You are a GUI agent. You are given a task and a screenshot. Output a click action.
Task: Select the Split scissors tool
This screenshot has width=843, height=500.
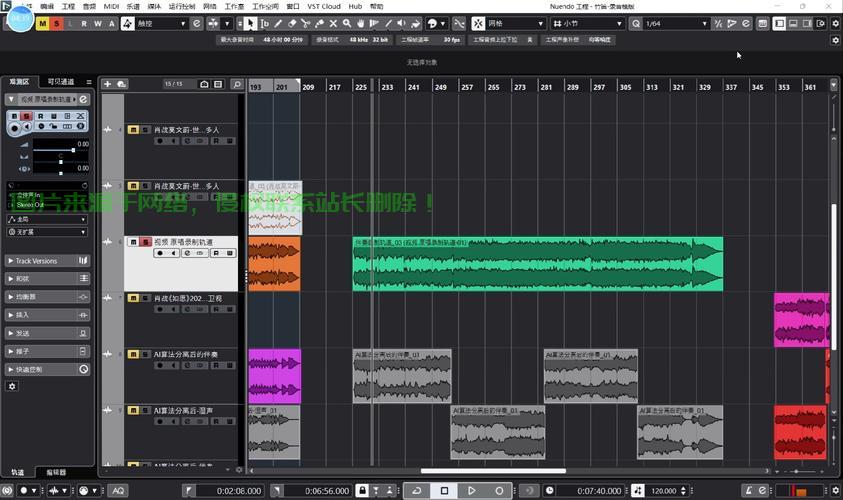click(x=305, y=24)
